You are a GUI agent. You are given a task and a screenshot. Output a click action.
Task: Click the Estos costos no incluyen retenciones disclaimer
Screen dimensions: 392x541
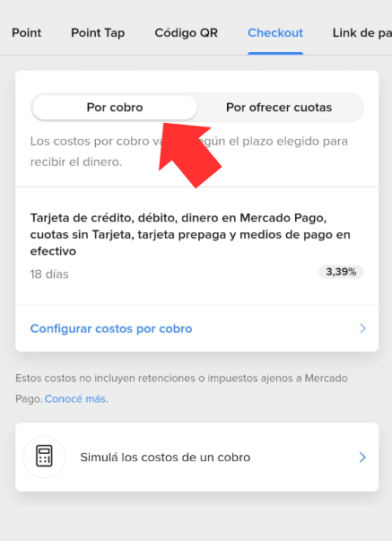(181, 388)
